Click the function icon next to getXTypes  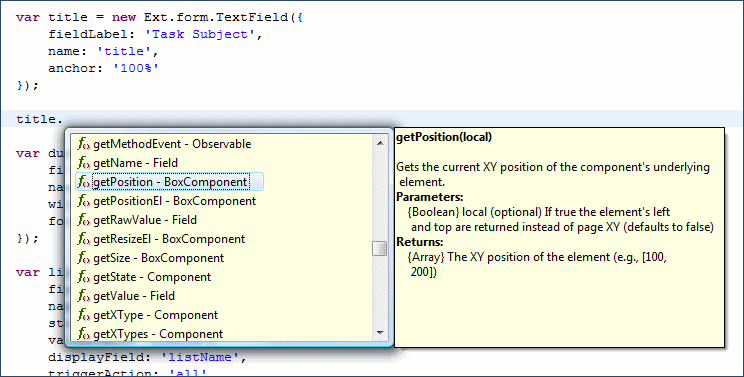[x=84, y=334]
